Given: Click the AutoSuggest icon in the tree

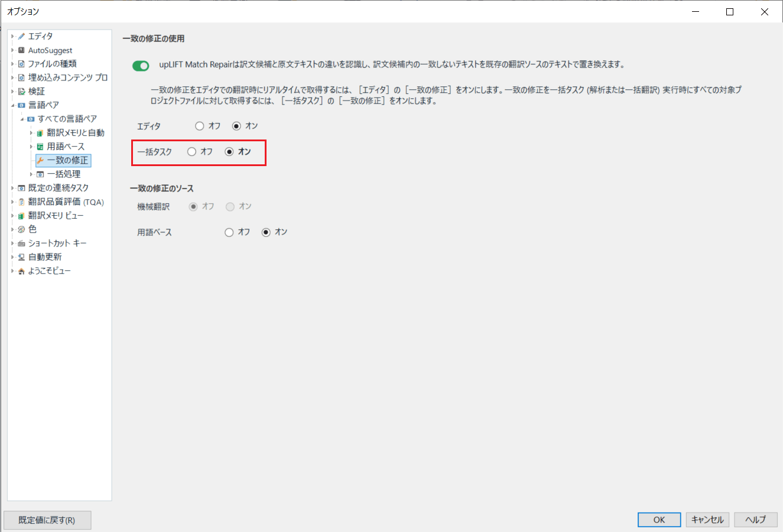Looking at the screenshot, I should tap(21, 50).
